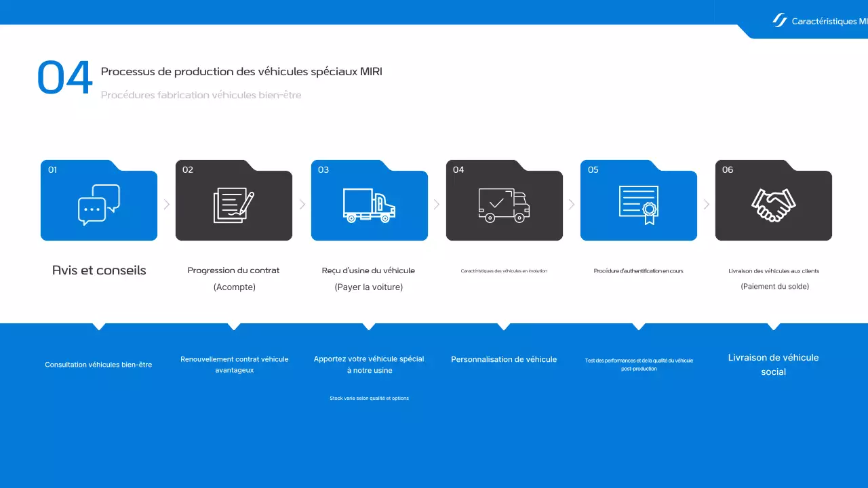This screenshot has width=868, height=488.
Task: Click the MIRI logo icon in the header
Action: 779,20
